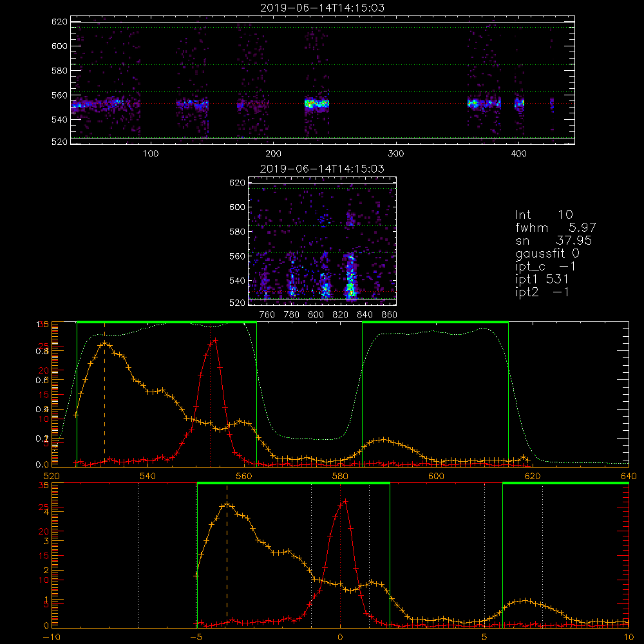Click x-axis tick label '760' of middle spectrogram
The image size is (644, 644).
[x=267, y=315]
